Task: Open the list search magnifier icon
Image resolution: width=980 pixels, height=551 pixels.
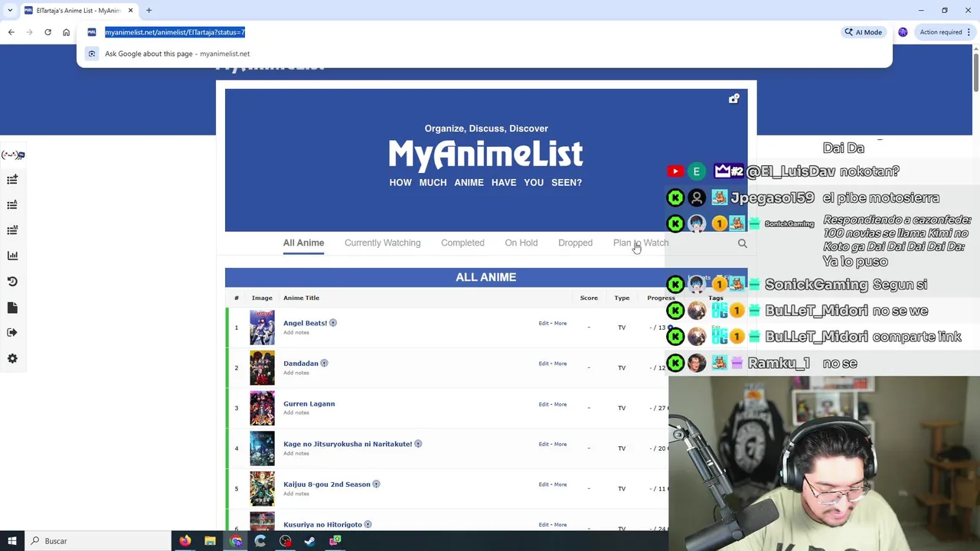Action: pos(742,243)
